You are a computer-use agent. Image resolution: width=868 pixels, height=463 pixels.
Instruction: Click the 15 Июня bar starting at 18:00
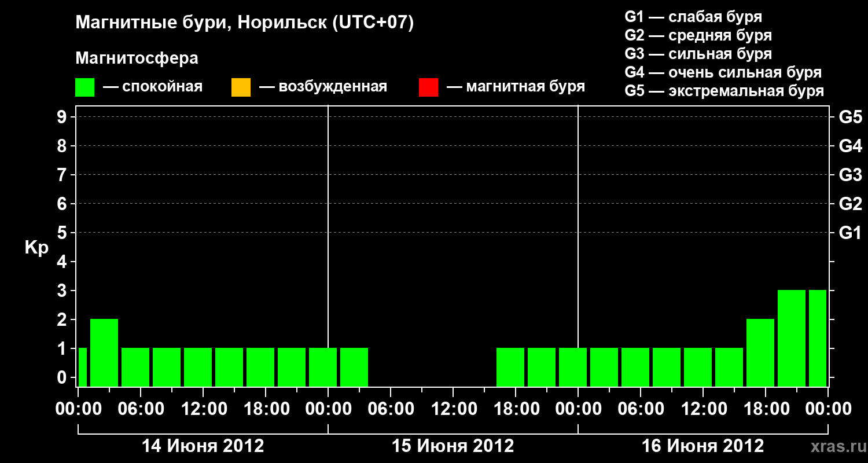point(510,367)
